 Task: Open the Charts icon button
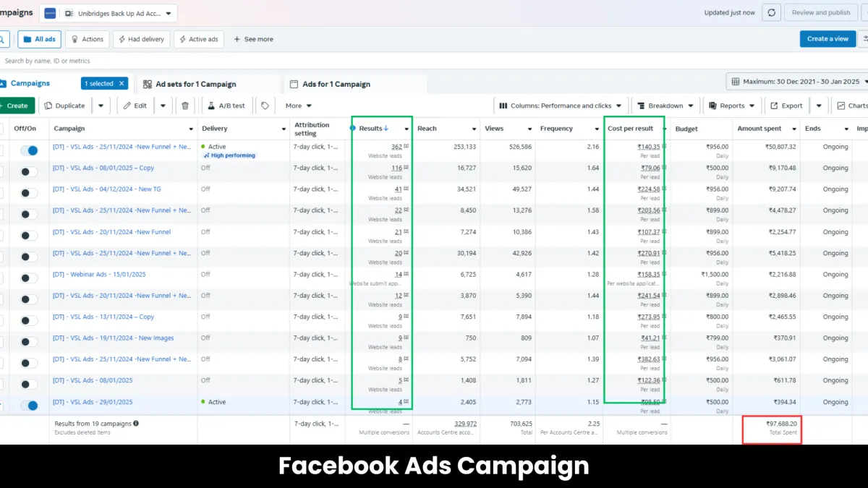tap(841, 106)
